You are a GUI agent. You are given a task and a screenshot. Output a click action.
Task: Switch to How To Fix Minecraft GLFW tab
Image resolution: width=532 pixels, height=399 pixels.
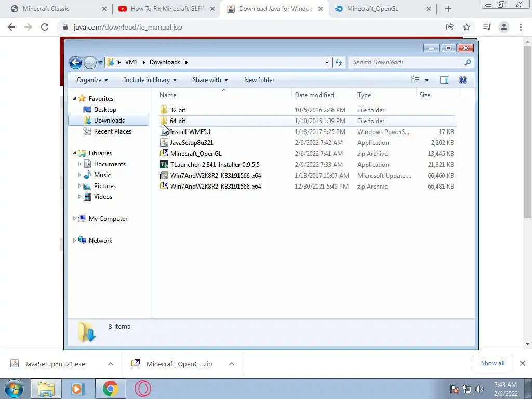tap(168, 9)
